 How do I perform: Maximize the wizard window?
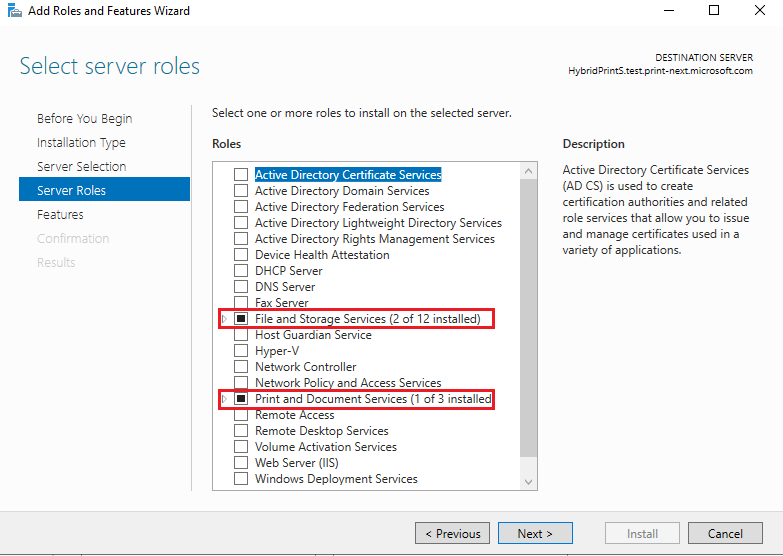[714, 10]
